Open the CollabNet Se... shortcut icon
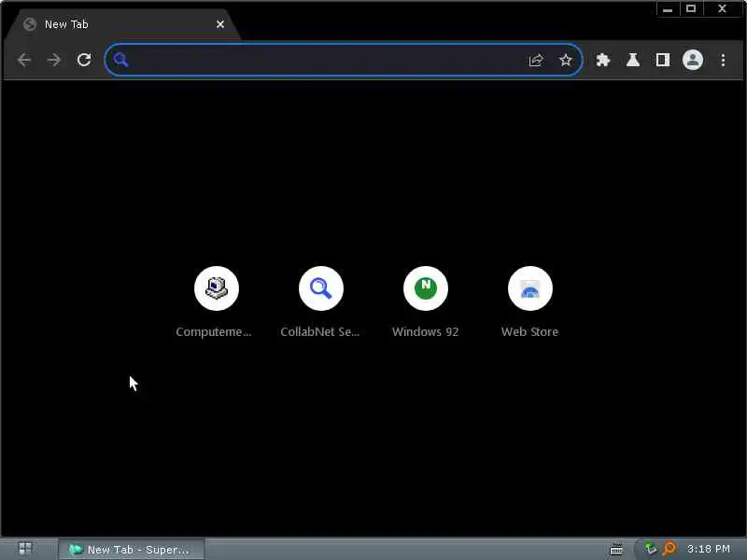 (321, 288)
